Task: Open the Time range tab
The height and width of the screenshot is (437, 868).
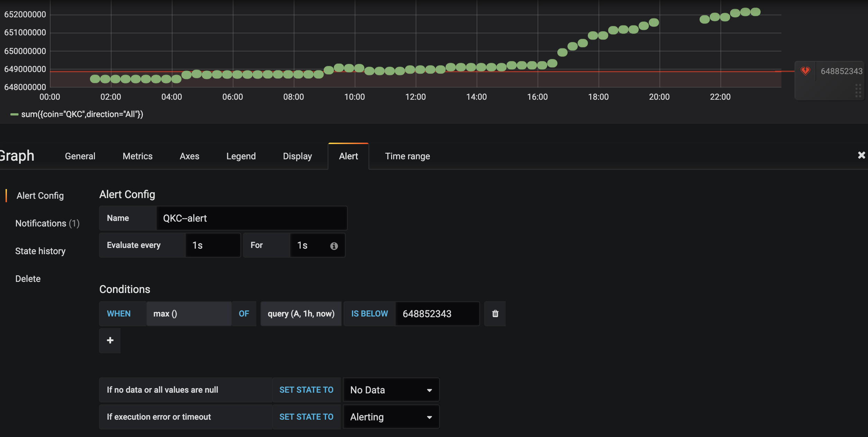Action: [x=407, y=156]
